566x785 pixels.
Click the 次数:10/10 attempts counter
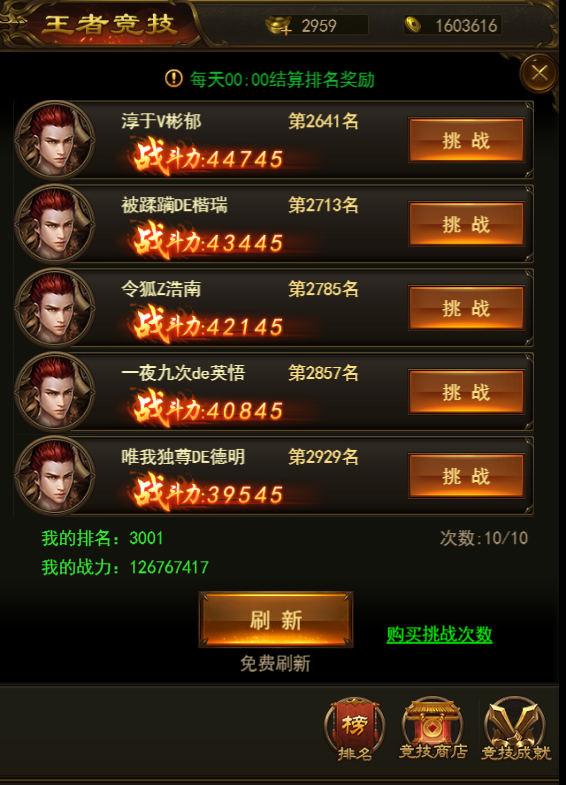pos(484,538)
